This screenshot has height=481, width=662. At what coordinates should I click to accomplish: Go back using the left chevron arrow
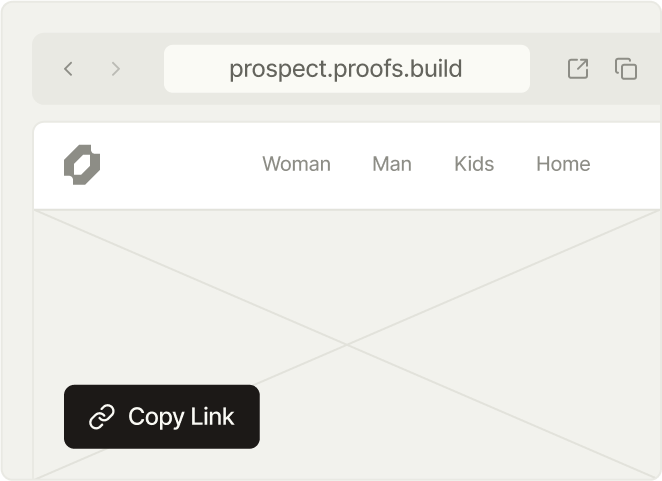click(68, 69)
